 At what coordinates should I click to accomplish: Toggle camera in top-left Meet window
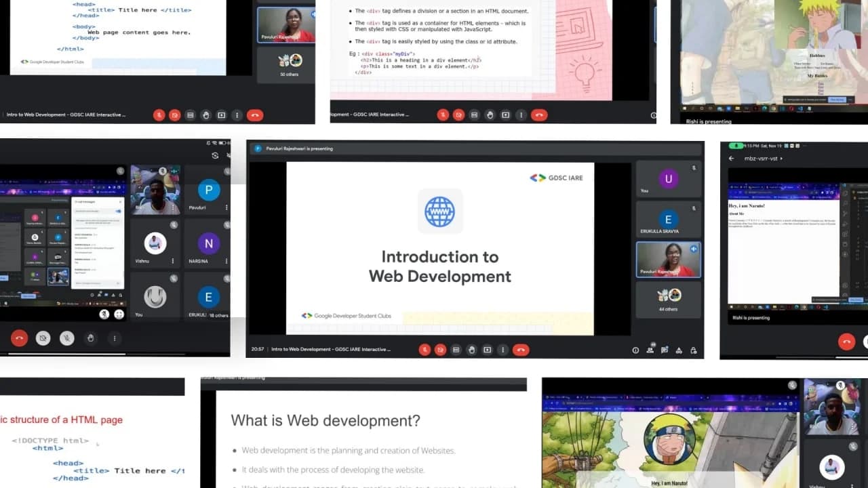[175, 115]
